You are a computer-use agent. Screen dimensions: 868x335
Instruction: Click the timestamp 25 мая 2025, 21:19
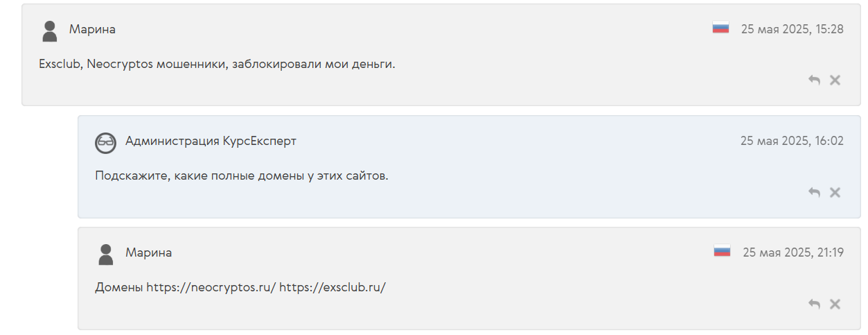point(792,252)
